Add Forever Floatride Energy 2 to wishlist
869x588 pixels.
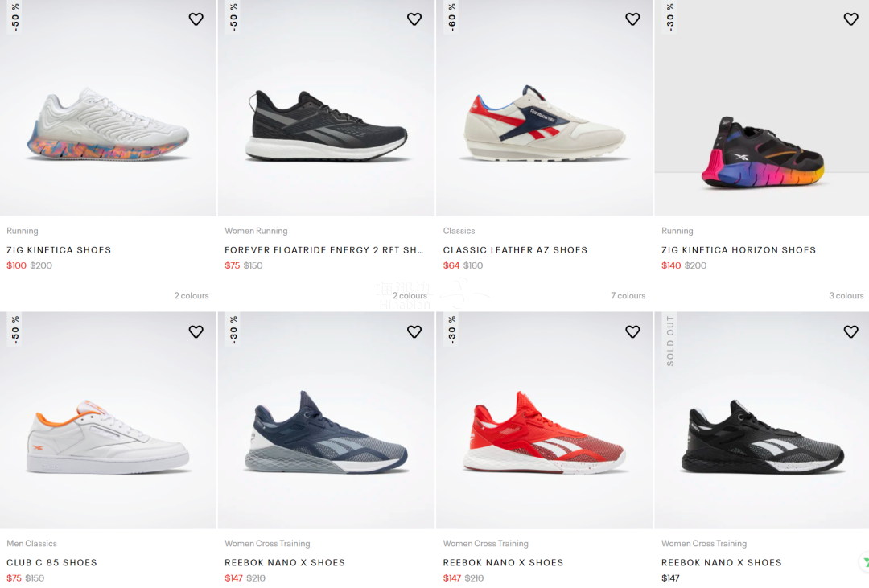414,19
